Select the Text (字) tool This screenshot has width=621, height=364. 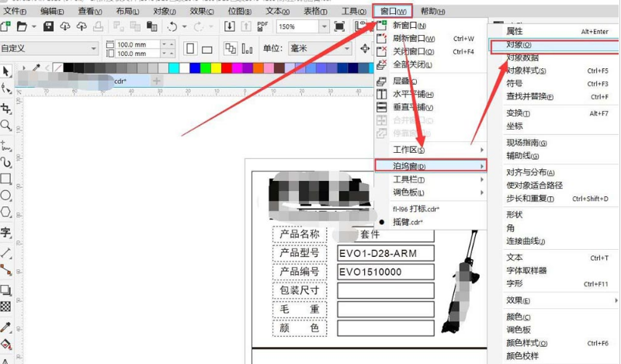pos(6,232)
